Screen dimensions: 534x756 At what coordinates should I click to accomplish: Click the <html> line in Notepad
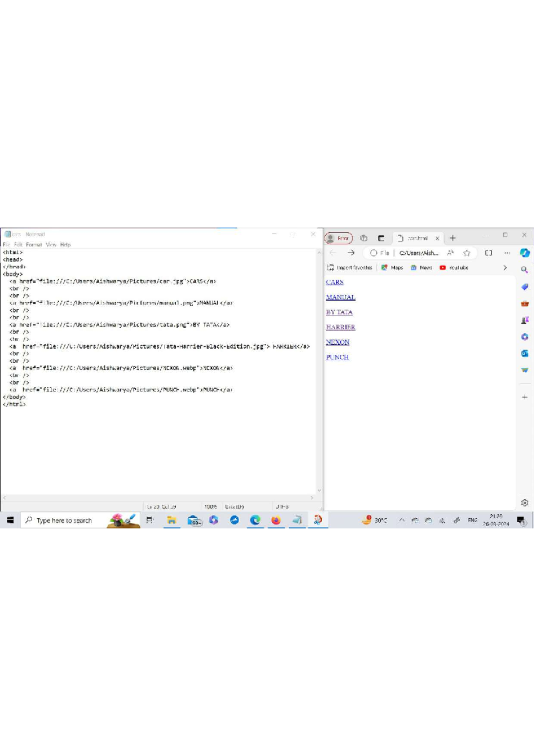click(13, 252)
